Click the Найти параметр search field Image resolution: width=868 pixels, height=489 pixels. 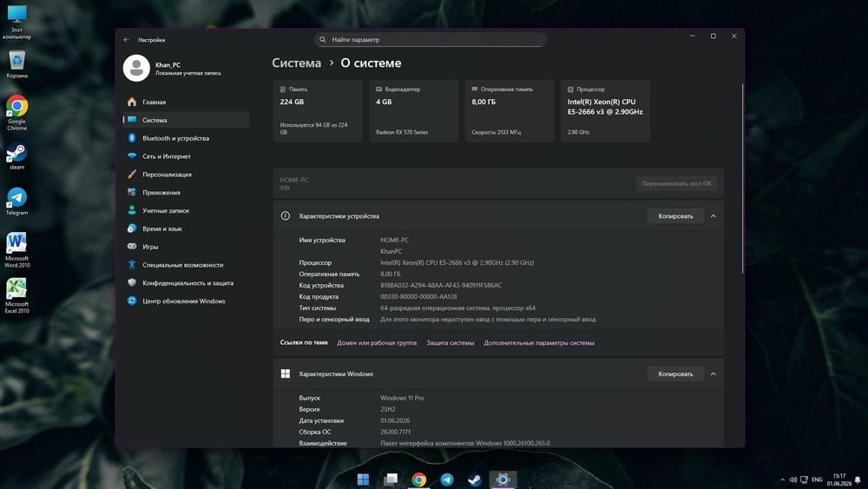(431, 40)
